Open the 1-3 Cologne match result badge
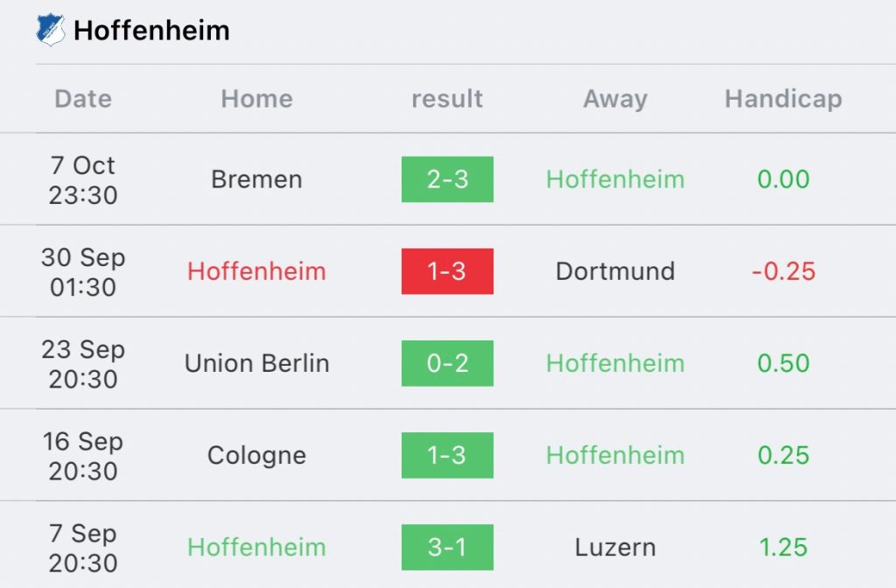Viewport: 896px width, 588px height. [x=447, y=455]
